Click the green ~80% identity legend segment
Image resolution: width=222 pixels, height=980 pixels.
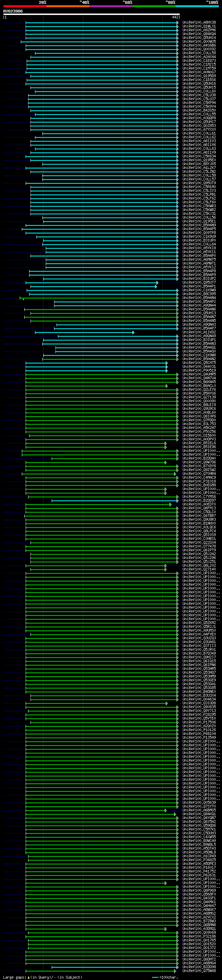point(154,6)
